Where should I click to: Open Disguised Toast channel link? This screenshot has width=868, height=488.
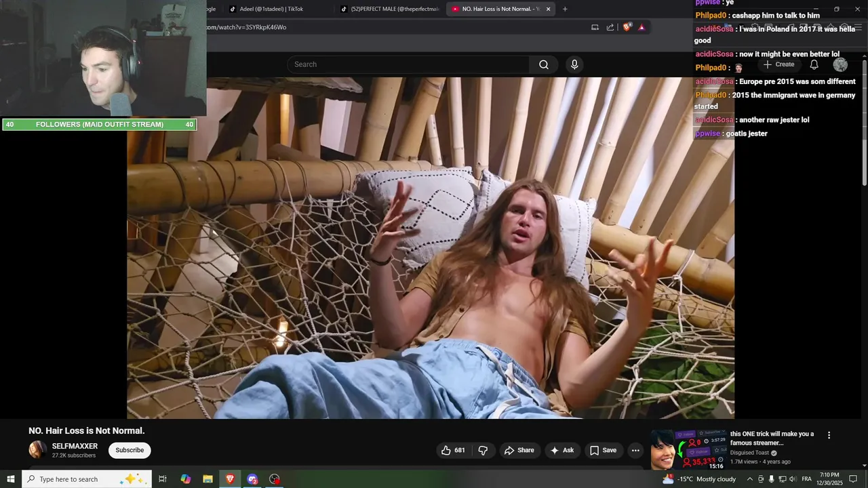tap(749, 453)
